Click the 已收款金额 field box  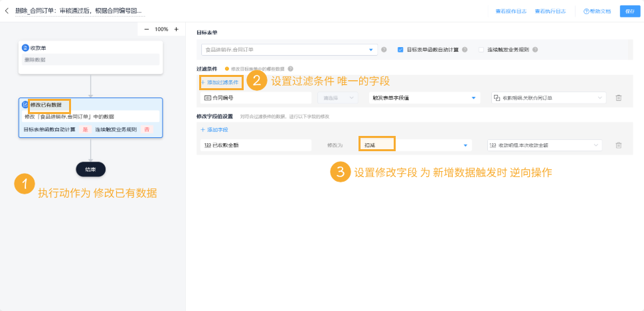(x=256, y=145)
